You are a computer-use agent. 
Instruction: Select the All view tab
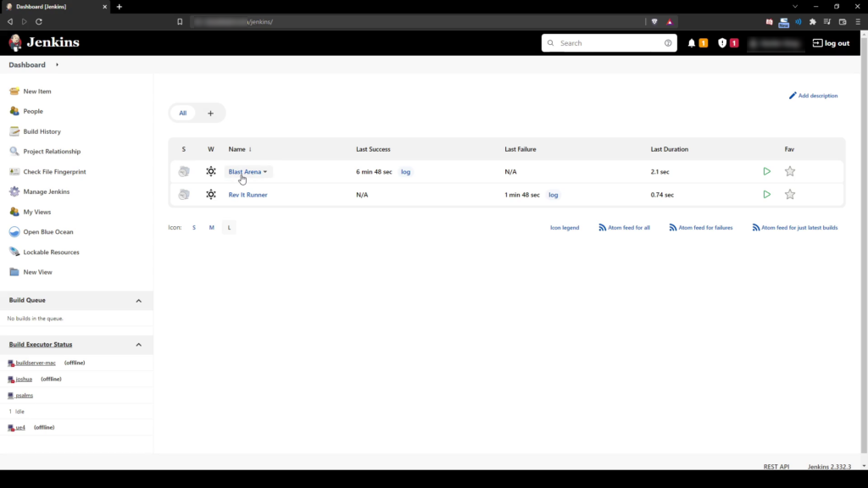click(183, 113)
